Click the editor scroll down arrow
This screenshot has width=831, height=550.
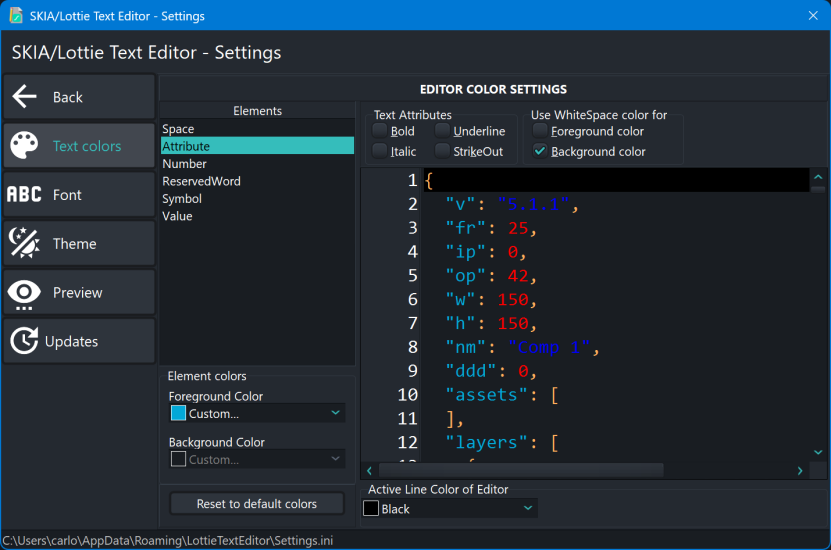click(x=818, y=453)
